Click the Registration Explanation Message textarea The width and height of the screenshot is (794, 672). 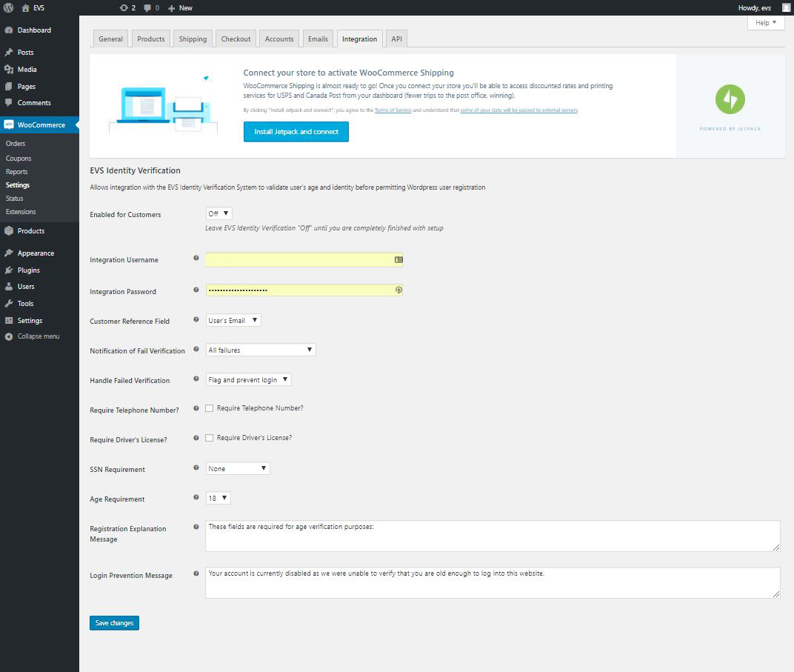(493, 536)
